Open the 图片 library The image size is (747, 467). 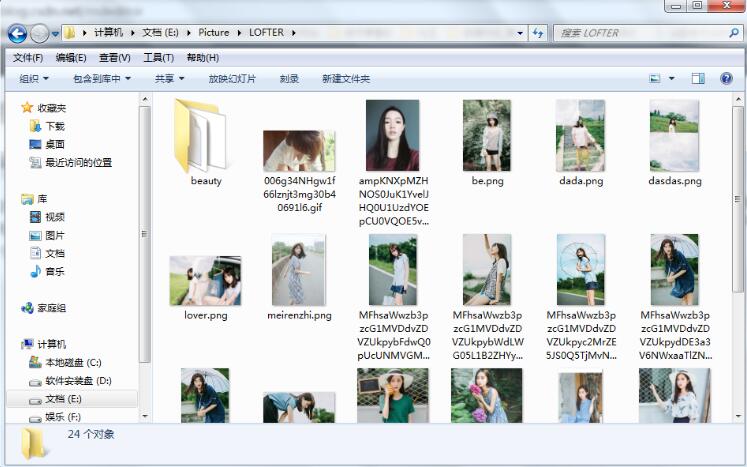[x=55, y=235]
